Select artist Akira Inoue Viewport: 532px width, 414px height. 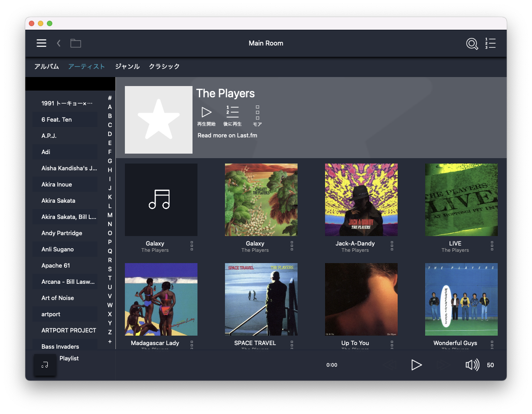(65, 184)
